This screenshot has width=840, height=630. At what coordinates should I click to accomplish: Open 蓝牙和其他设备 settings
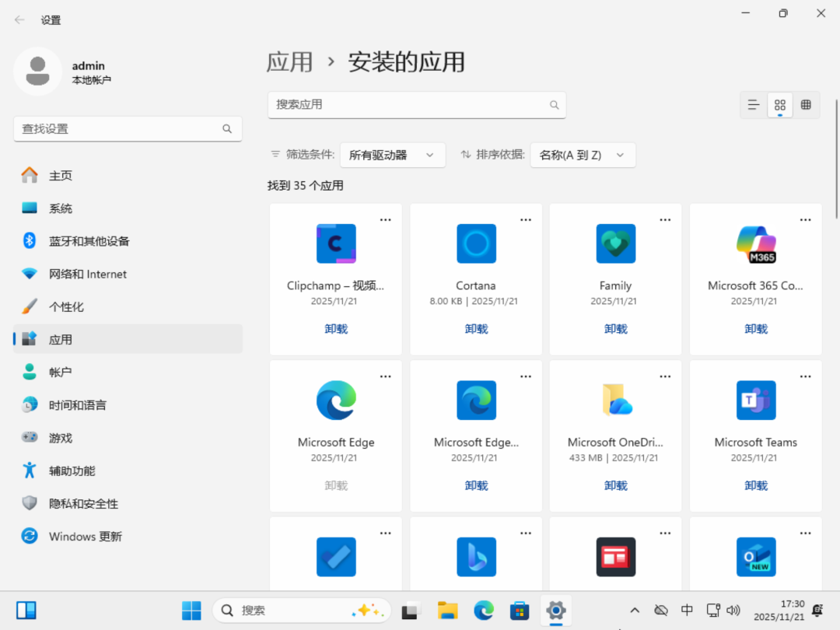[x=128, y=241]
